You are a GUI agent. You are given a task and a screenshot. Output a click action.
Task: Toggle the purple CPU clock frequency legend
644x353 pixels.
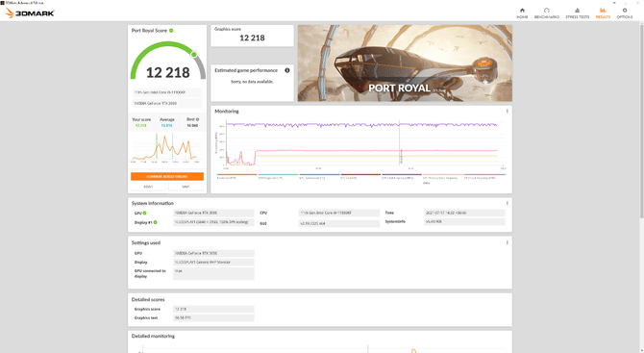pos(401,176)
